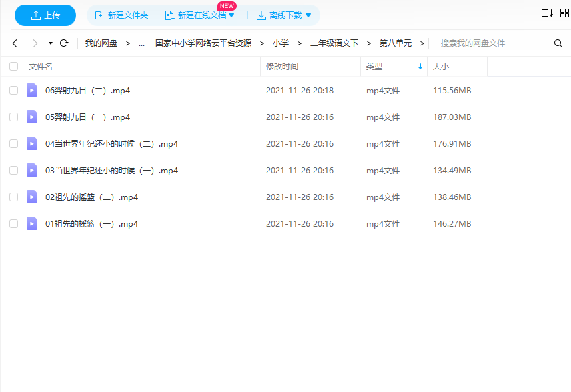Image resolution: width=571 pixels, height=392 pixels.
Task: Click the blue sort arrow in 类型 column
Action: point(420,67)
